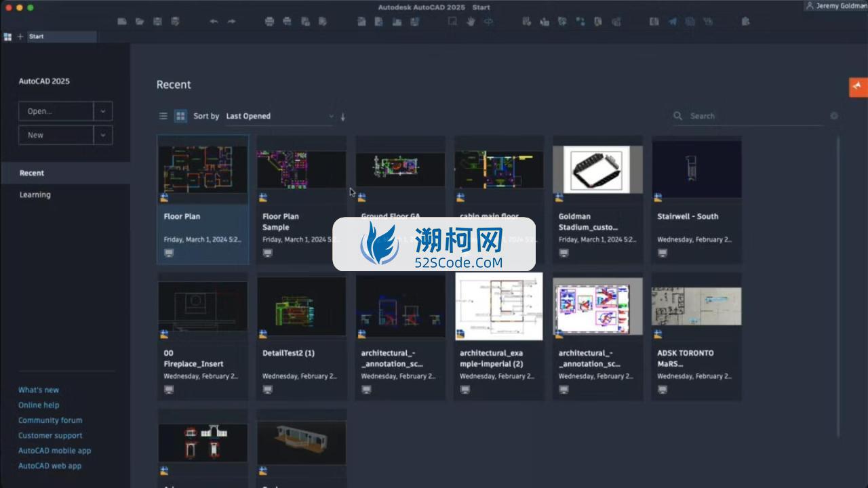Open the Floor Plan Sample drawing thumbnail
This screenshot has height=488, width=868.
point(302,169)
